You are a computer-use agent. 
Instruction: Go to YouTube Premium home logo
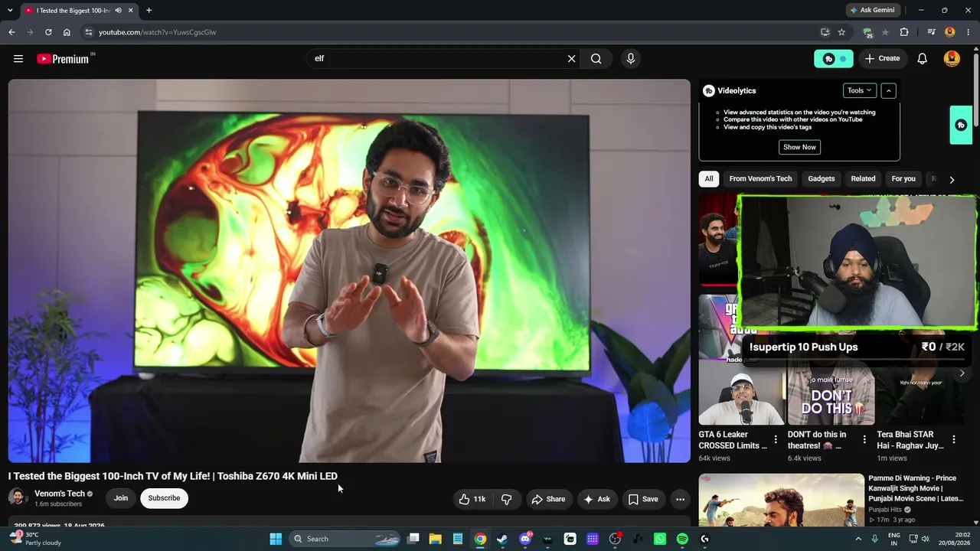coord(63,59)
